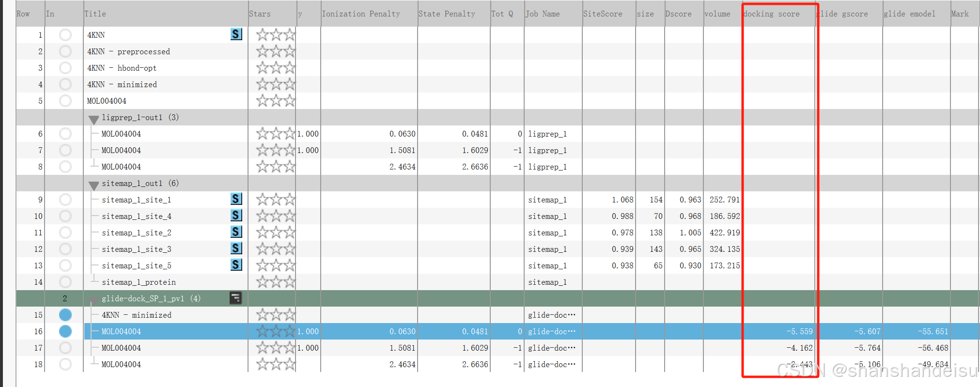Screen dimensions: 980x387
Task: Exclude row 16 MOL004004 from workspace
Action: point(65,331)
